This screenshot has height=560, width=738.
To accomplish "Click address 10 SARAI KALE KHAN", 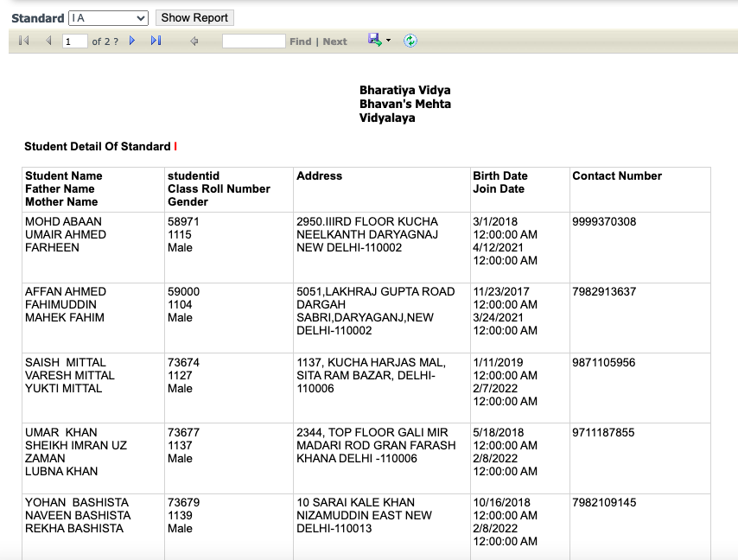I will pyautogui.click(x=356, y=503).
